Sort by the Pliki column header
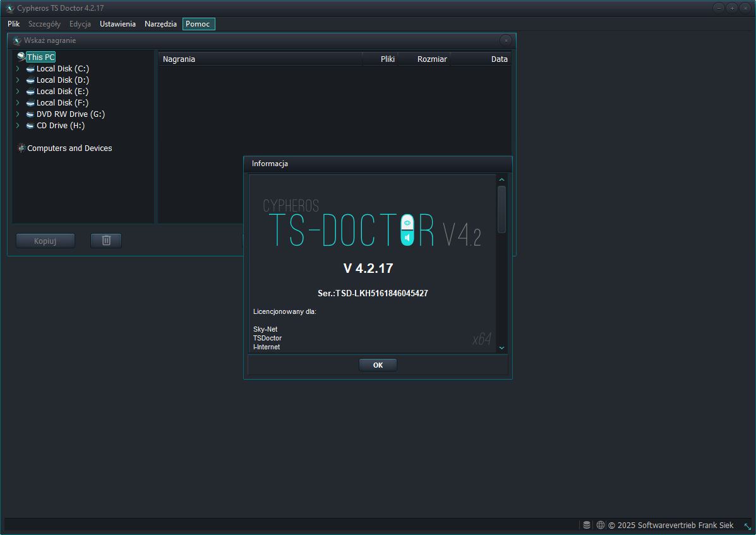This screenshot has height=535, width=756. 380,59
